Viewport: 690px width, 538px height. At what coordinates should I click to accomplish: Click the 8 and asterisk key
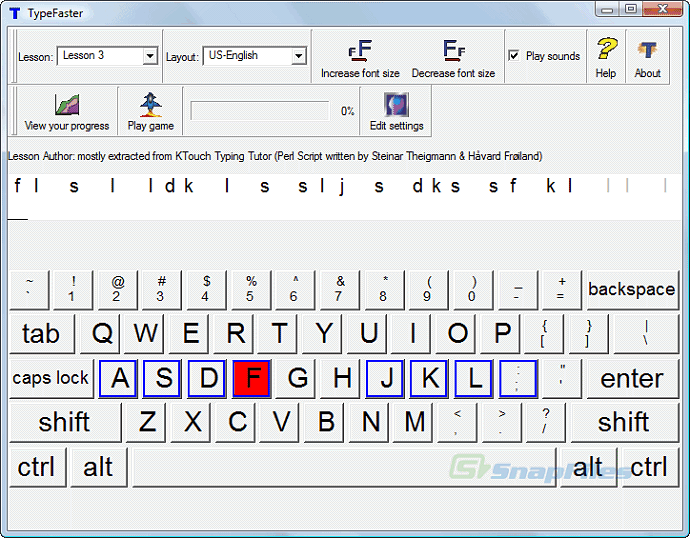[x=384, y=290]
